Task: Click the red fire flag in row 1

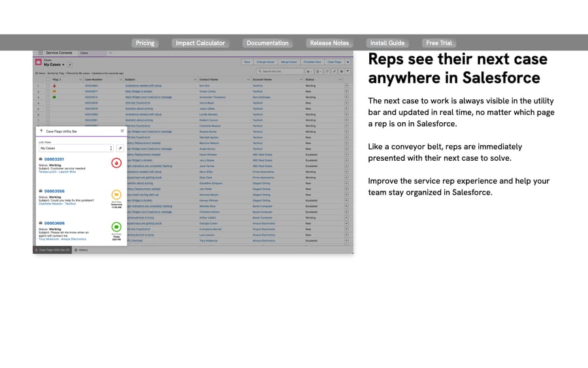Action: click(54, 86)
